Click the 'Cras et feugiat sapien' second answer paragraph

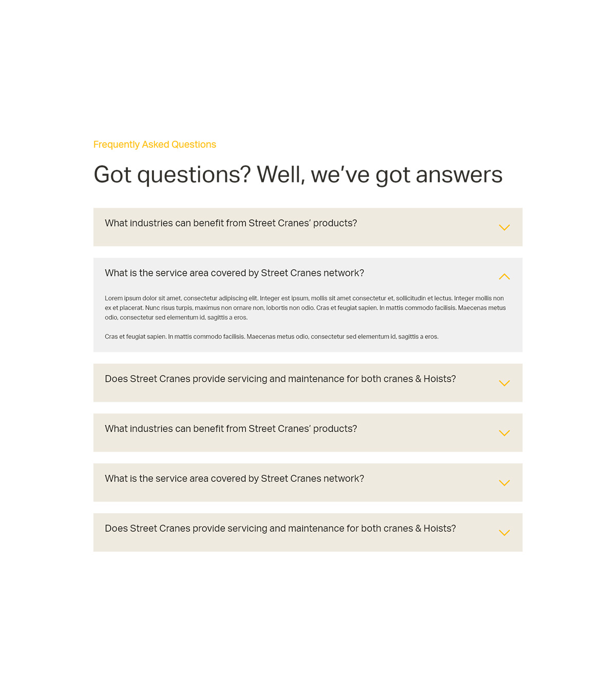pos(272,336)
